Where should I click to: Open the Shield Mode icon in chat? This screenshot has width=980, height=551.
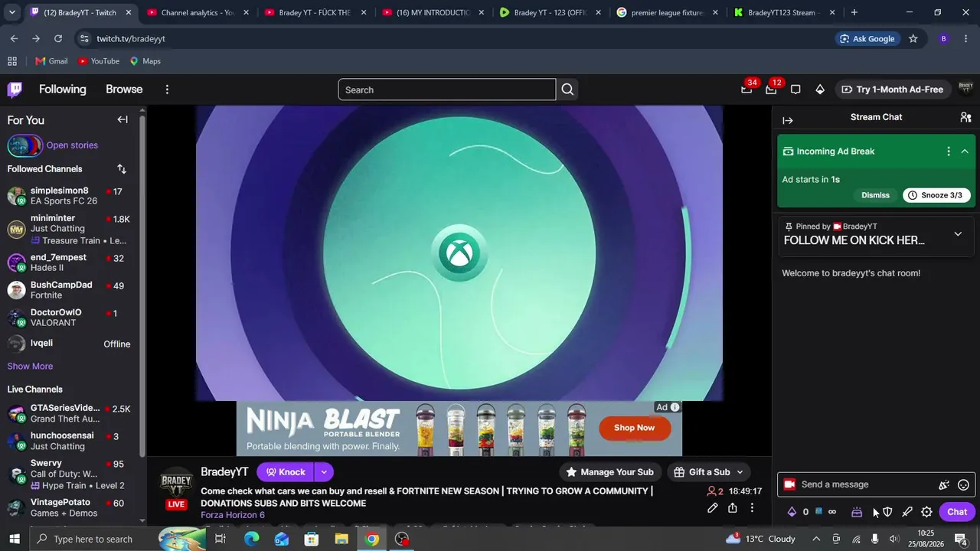point(887,512)
